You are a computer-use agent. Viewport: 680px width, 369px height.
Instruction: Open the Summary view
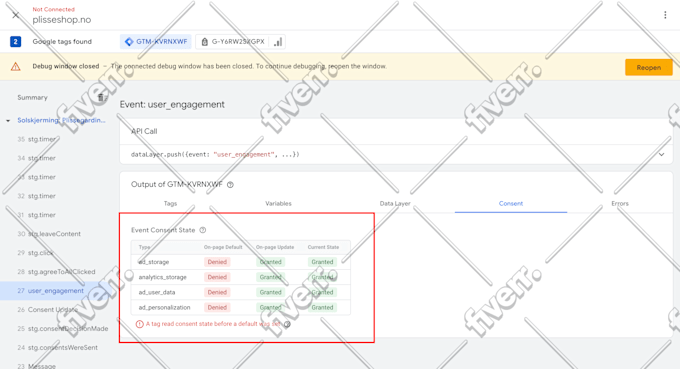click(33, 98)
